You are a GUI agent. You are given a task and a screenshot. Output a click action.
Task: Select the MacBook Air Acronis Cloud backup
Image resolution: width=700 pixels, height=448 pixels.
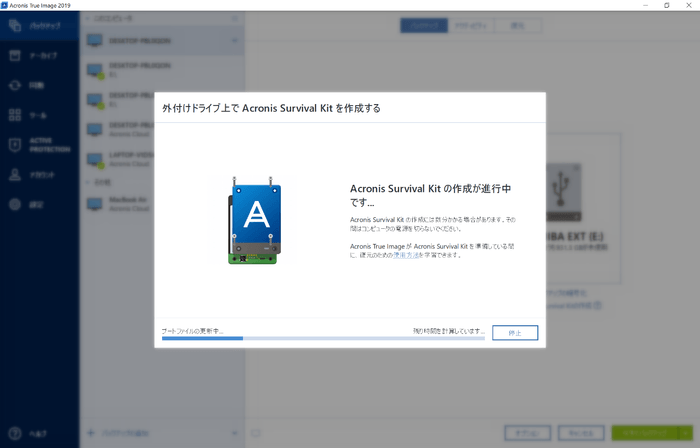162,204
